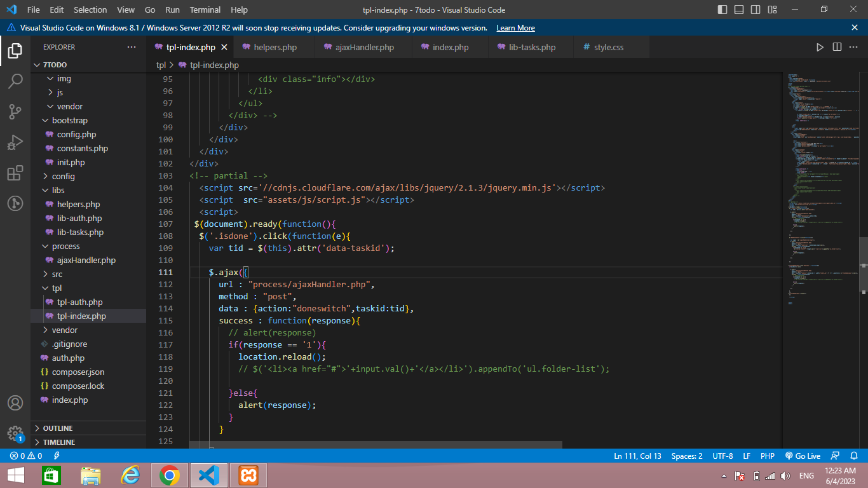Open the GitLens icon in activity bar
Viewport: 868px width, 488px height.
[x=15, y=203]
